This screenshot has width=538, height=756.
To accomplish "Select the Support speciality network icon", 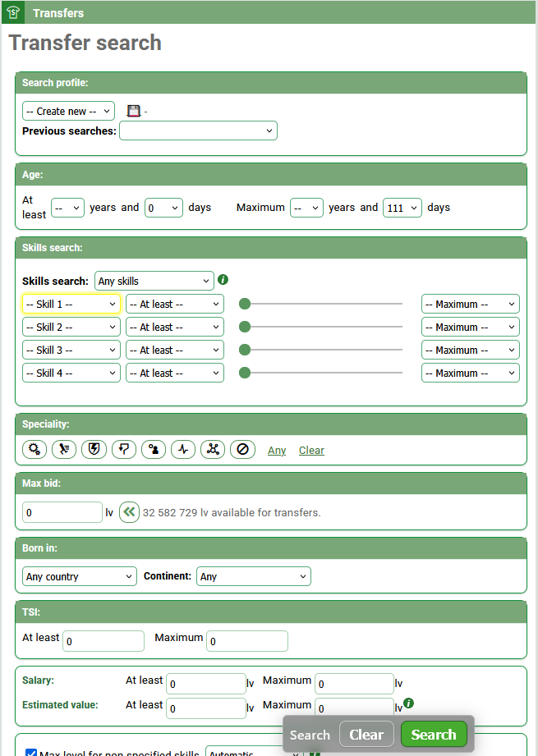I will pyautogui.click(x=213, y=449).
